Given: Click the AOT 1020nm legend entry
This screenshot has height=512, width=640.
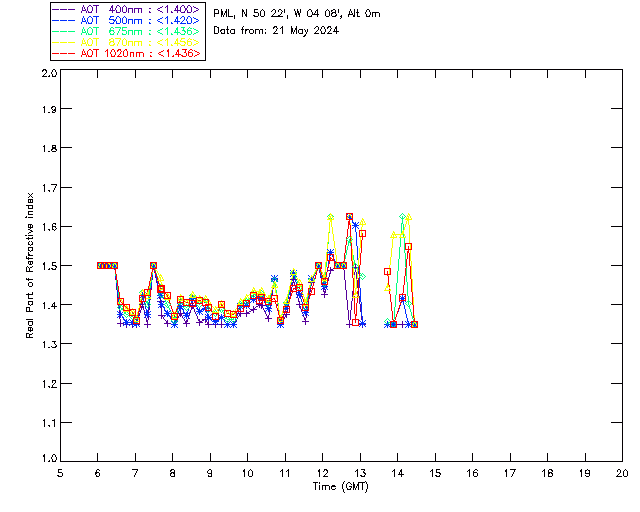Looking at the screenshot, I should (x=126, y=53).
